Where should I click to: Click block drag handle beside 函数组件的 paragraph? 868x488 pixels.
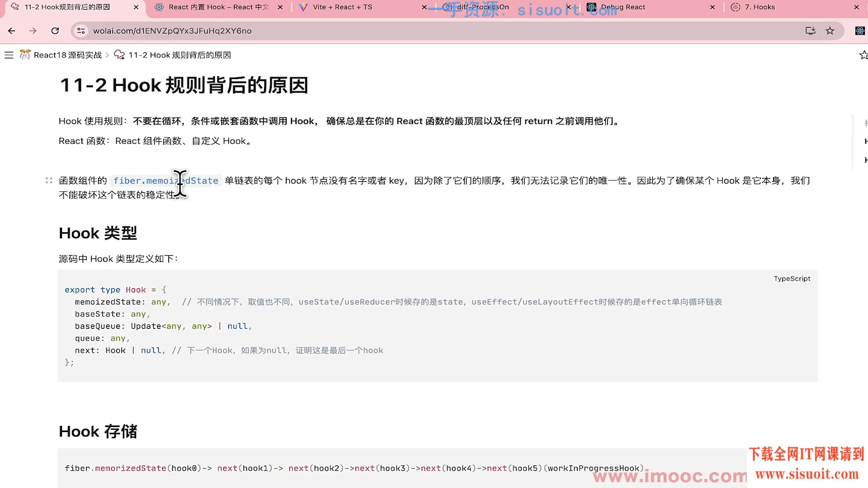(49, 181)
